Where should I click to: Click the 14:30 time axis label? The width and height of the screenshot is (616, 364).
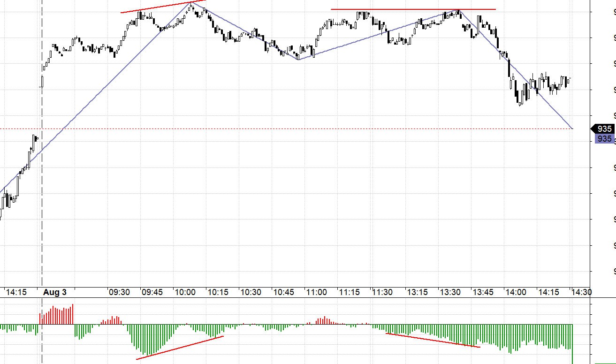tap(581, 292)
